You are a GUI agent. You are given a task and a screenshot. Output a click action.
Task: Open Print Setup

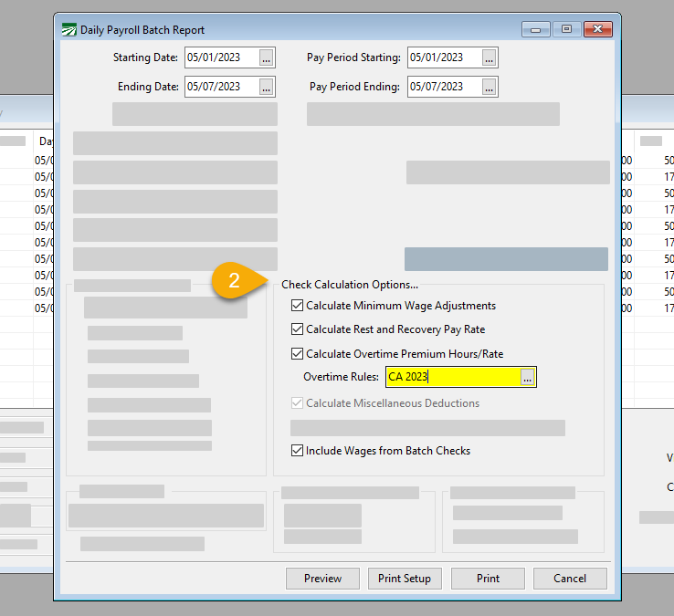tap(405, 579)
